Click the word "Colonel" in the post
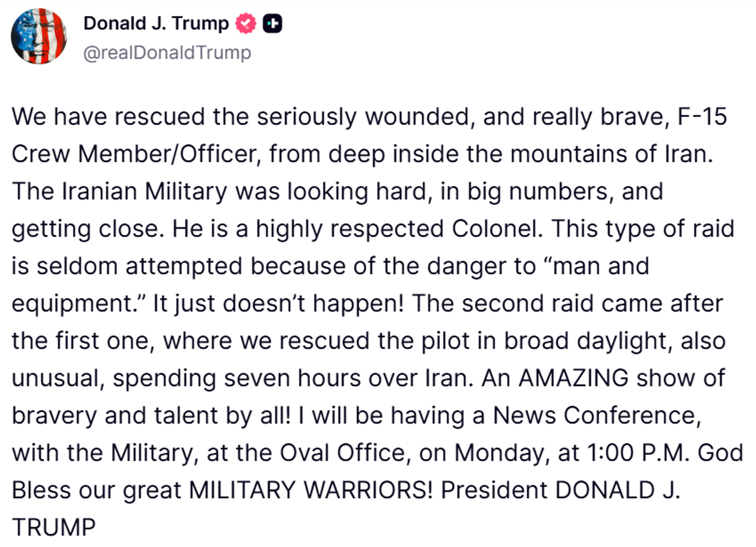 coord(497,229)
